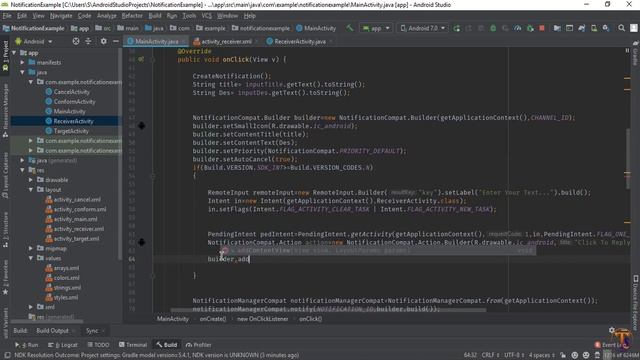Screen dimensions: 640x360
Task: Open Build panel settings gear icon
Action: pyautogui.click(x=611, y=330)
